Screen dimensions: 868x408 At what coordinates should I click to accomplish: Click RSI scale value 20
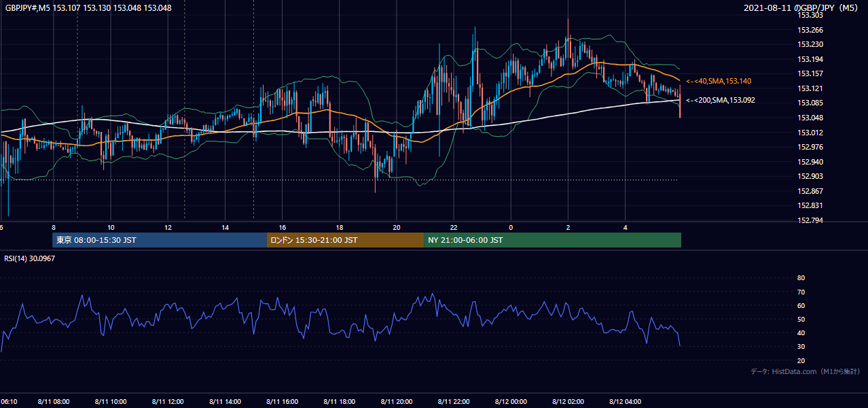coord(801,360)
